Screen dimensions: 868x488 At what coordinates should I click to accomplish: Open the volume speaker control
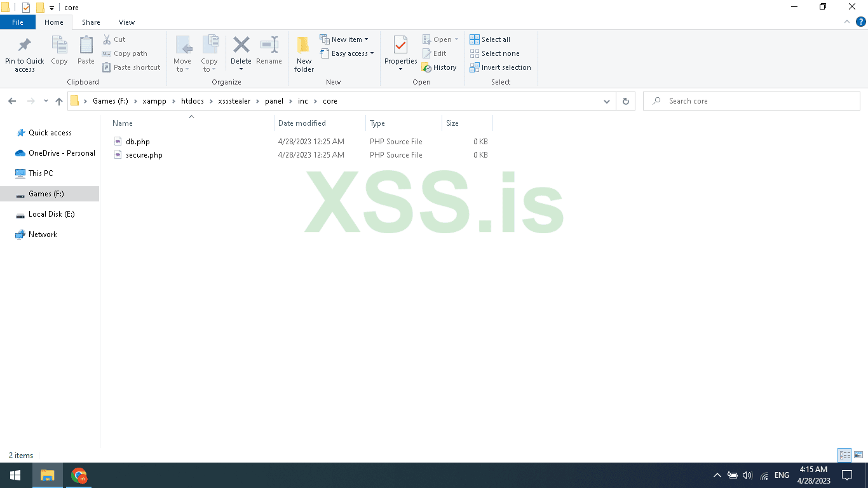pyautogui.click(x=747, y=475)
